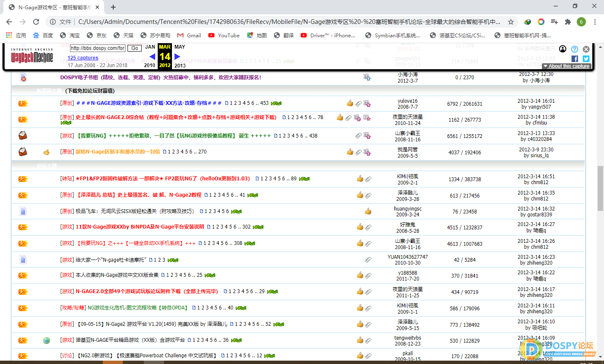
Task: Open author 山寨小霸王 in 我要玩NG row
Action: [408, 133]
